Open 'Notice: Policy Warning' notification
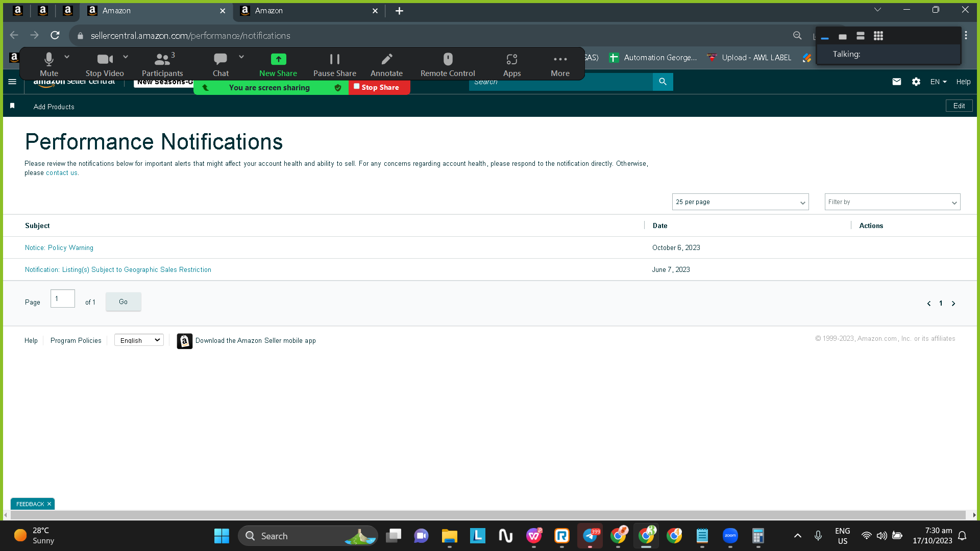 [x=59, y=248]
